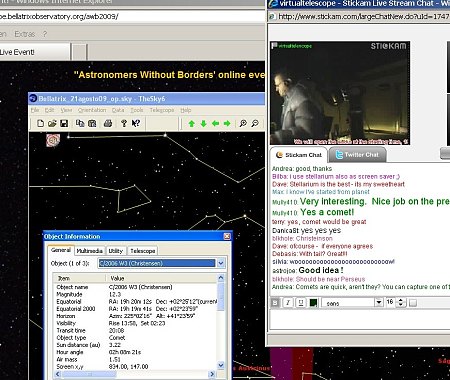Toggle underline formatting in chat toolbar
The image size is (450, 380).
301,303
